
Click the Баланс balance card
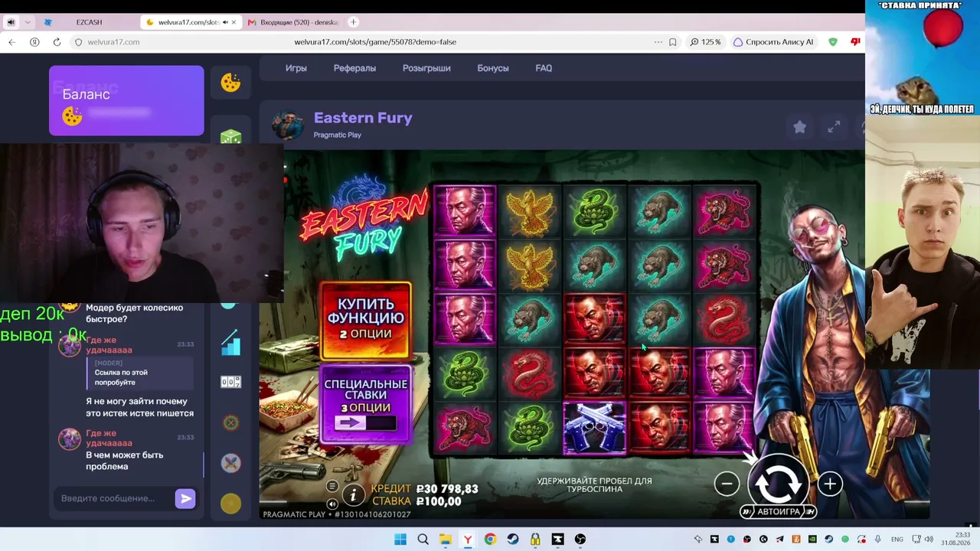point(126,100)
